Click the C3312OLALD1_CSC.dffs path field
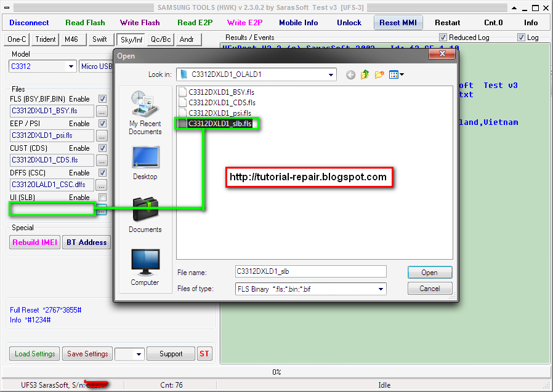This screenshot has width=553, height=392. click(52, 185)
